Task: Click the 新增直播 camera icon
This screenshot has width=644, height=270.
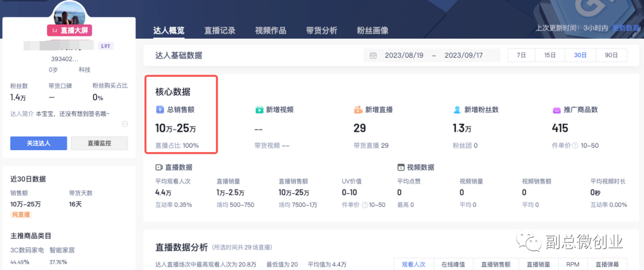Action: [x=358, y=110]
